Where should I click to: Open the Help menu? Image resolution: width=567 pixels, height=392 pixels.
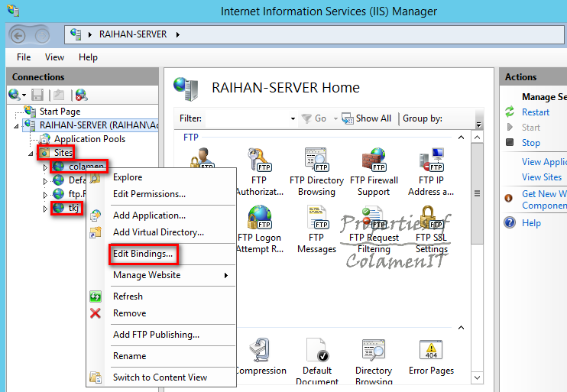pos(88,57)
